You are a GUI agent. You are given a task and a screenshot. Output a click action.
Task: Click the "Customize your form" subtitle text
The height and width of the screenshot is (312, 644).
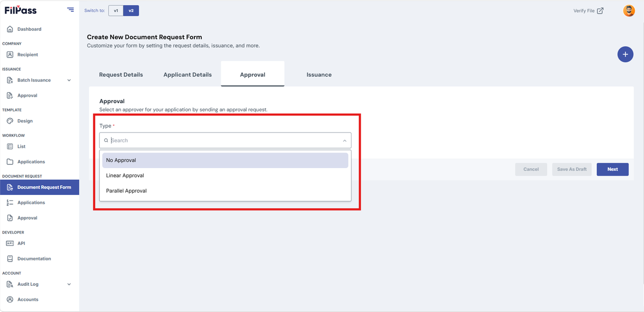(173, 46)
